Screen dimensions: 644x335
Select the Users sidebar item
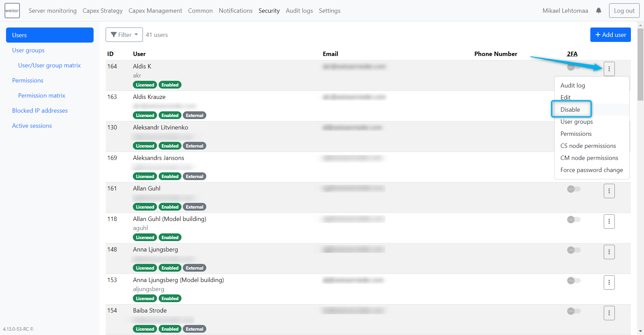[50, 35]
